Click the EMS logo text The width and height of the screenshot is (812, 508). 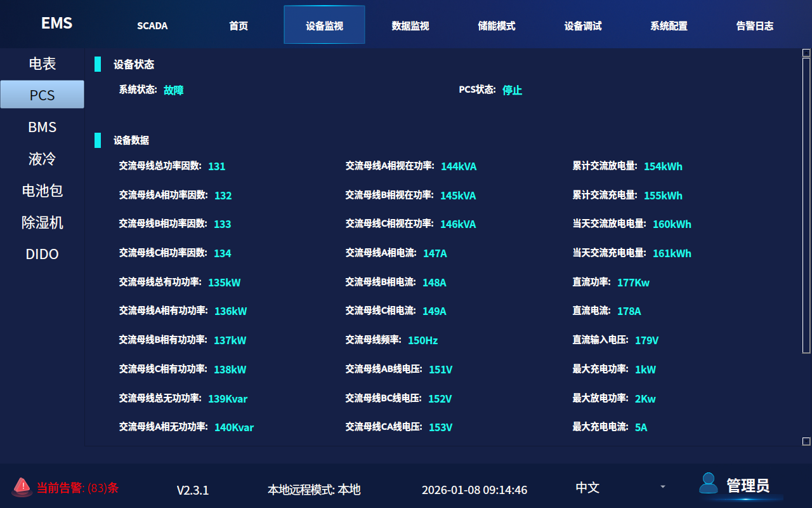coord(57,23)
